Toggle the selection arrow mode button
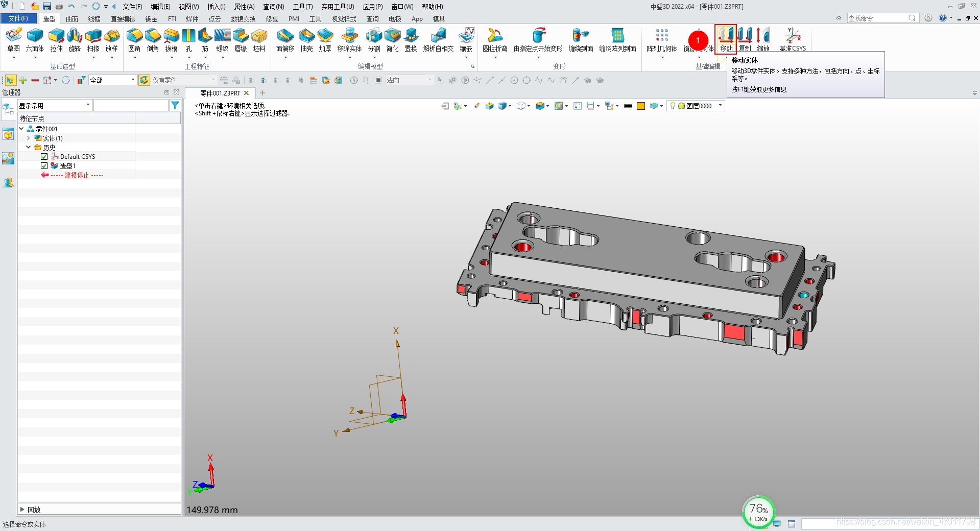Viewport: 980px width, 531px height. click(10, 80)
